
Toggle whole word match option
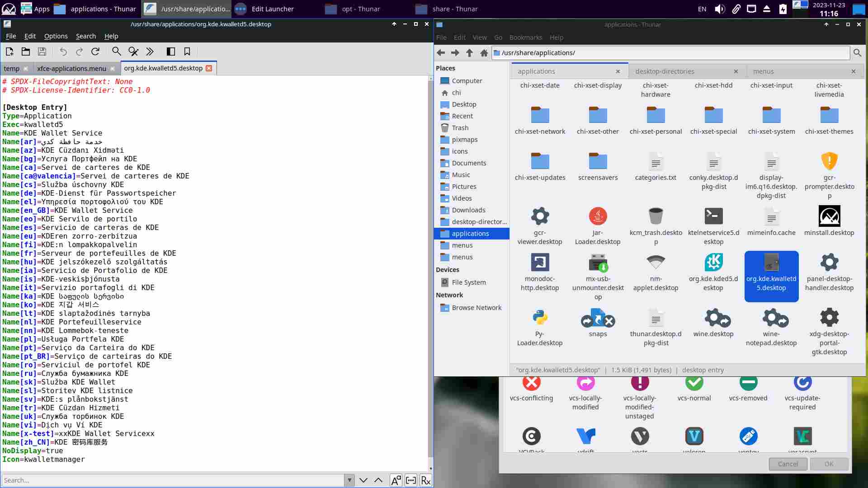click(x=410, y=480)
